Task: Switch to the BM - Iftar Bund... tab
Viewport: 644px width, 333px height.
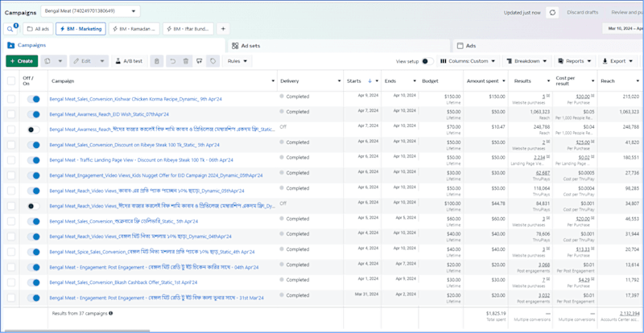Action: click(x=188, y=29)
